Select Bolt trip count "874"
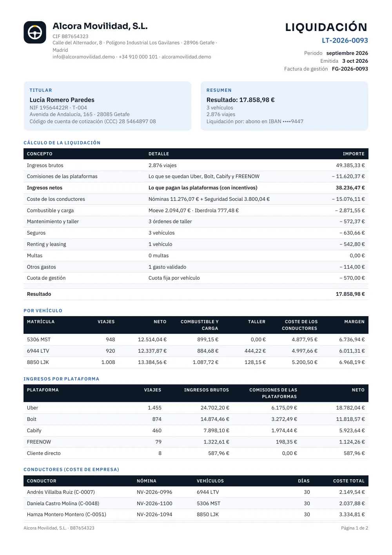The height and width of the screenshot is (555, 392). (x=157, y=419)
